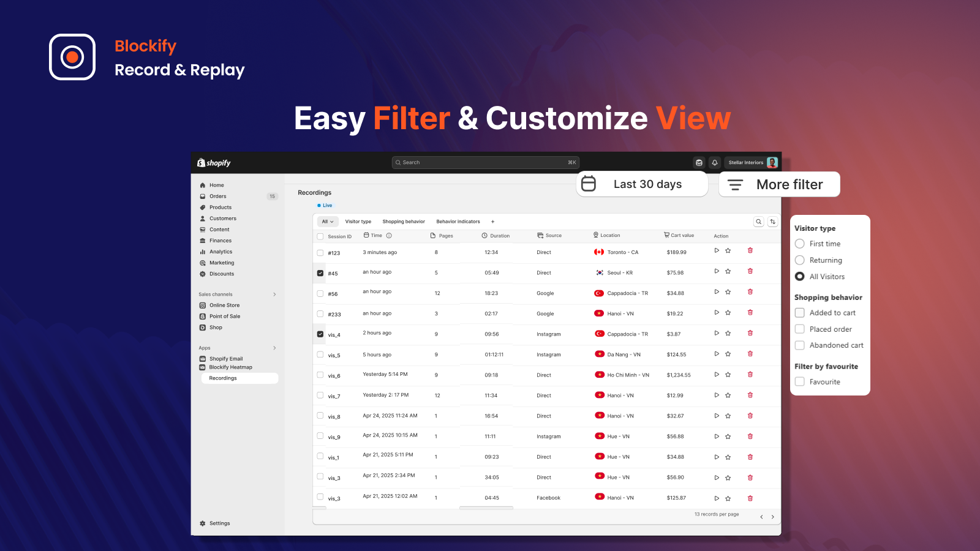
Task: Open Recordings under Blockify Heatmap
Action: pyautogui.click(x=222, y=378)
